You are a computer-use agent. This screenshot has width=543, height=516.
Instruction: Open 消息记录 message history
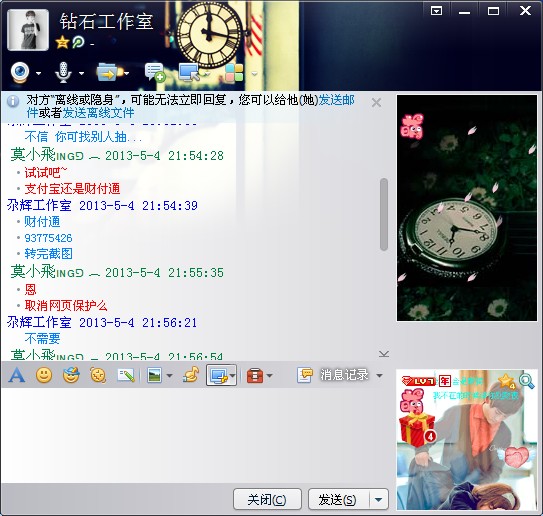[x=333, y=375]
